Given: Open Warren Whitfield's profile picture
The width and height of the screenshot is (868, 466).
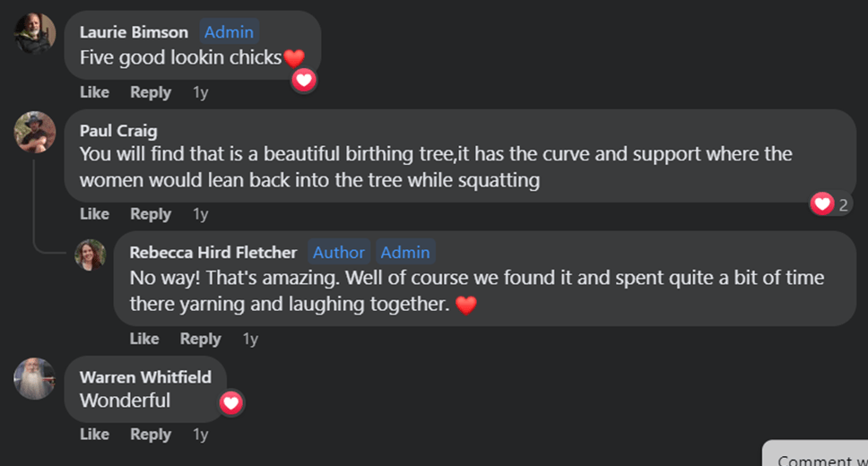Looking at the screenshot, I should [x=36, y=378].
